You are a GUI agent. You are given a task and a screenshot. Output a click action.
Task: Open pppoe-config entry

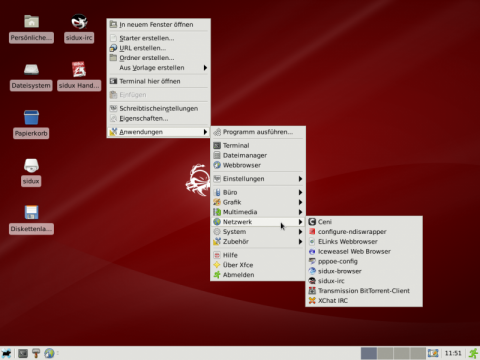pos(364,261)
